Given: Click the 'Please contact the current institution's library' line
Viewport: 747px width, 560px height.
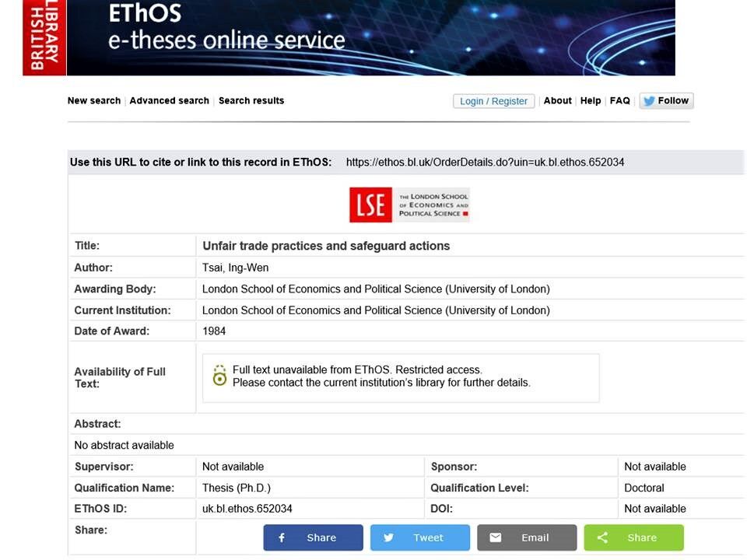Looking at the screenshot, I should click(x=381, y=383).
